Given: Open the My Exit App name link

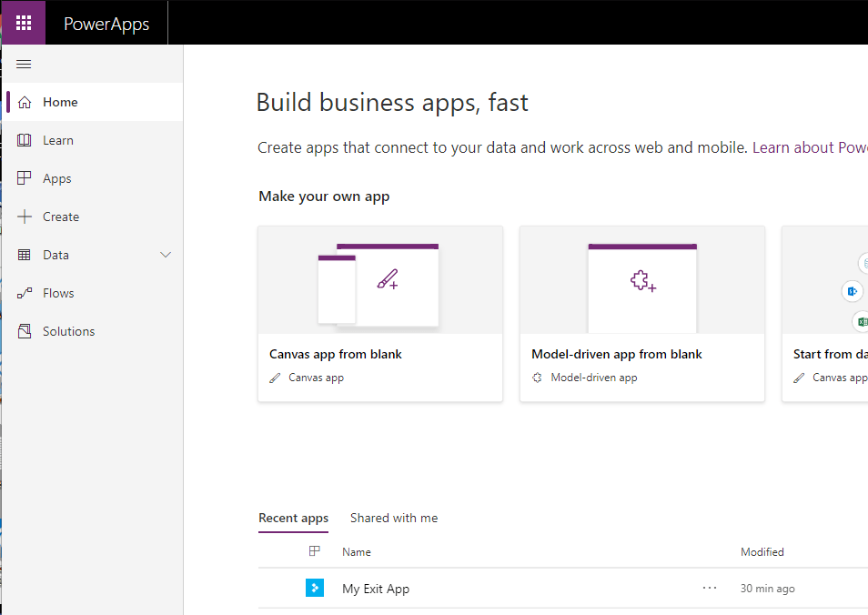Looking at the screenshot, I should coord(376,589).
